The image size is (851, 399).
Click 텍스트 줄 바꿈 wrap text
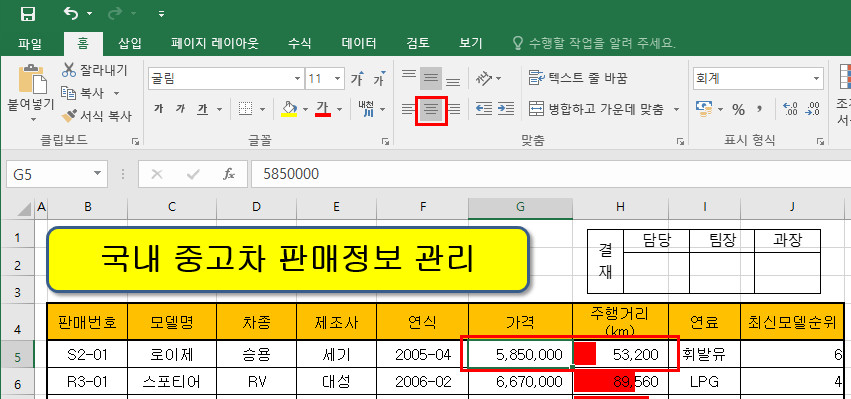(578, 78)
